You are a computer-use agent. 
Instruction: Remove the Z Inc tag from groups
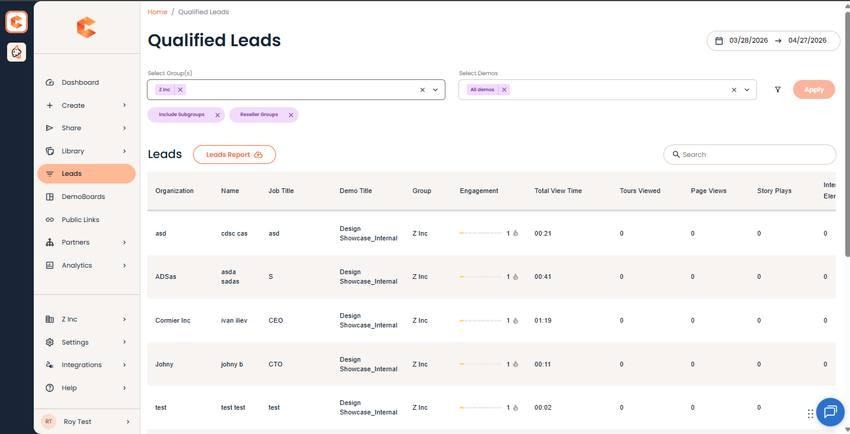180,90
